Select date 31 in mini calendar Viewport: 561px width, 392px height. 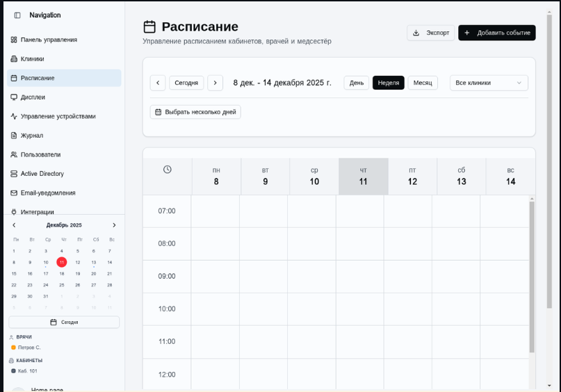[x=46, y=296]
